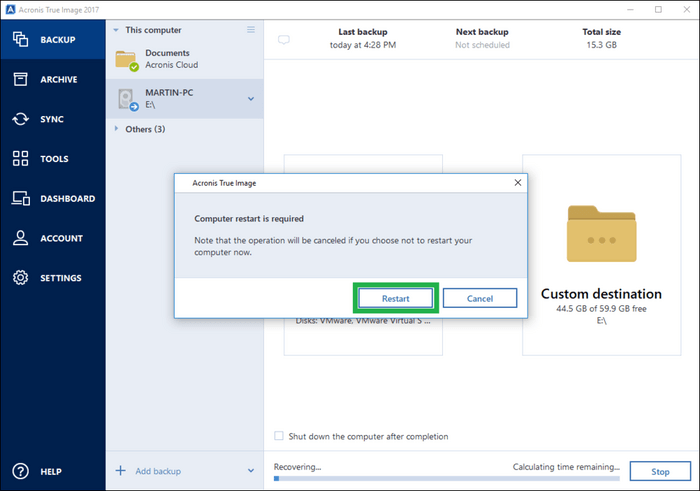
Task: Open the Sync section icon
Action: click(x=20, y=119)
